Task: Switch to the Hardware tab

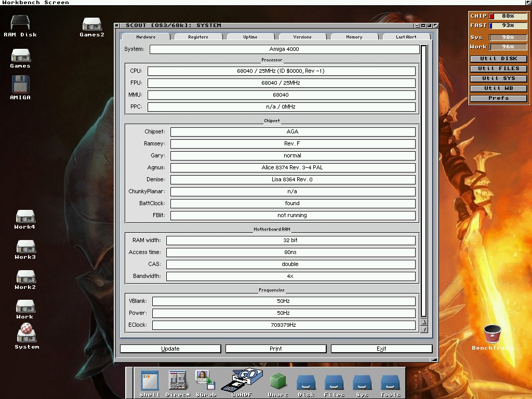Action: pos(146,37)
